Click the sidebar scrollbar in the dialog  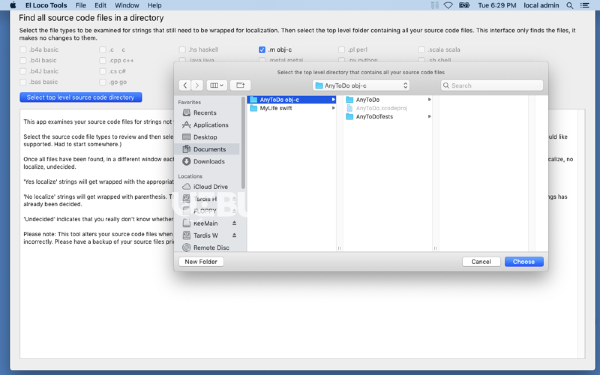pyautogui.click(x=243, y=143)
